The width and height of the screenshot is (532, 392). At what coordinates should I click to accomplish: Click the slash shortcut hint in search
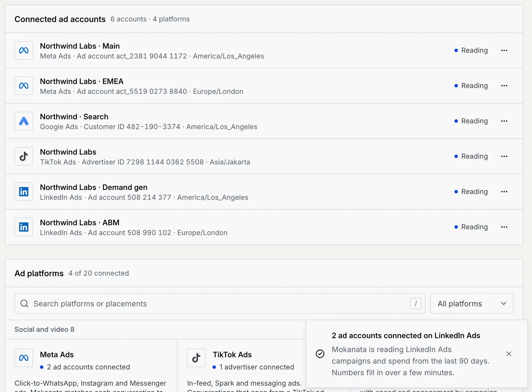(416, 303)
